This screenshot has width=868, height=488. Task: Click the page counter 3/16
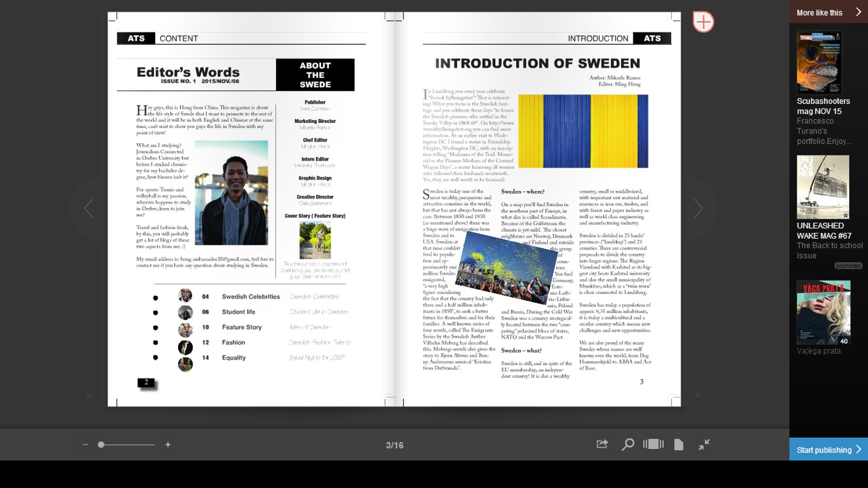(x=395, y=445)
